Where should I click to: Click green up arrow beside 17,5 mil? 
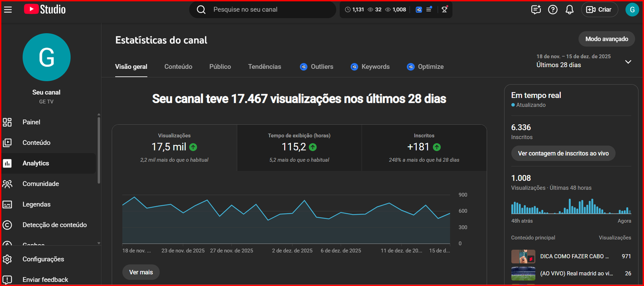(x=193, y=147)
